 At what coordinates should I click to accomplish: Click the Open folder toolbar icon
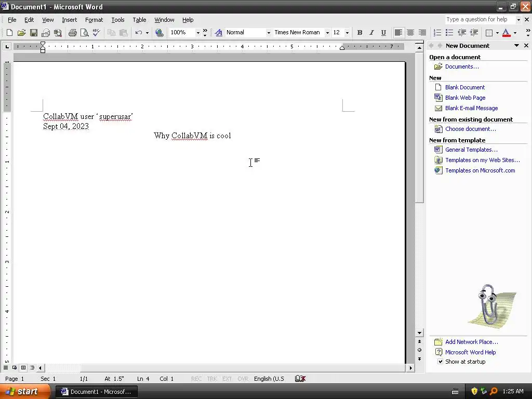[21, 33]
